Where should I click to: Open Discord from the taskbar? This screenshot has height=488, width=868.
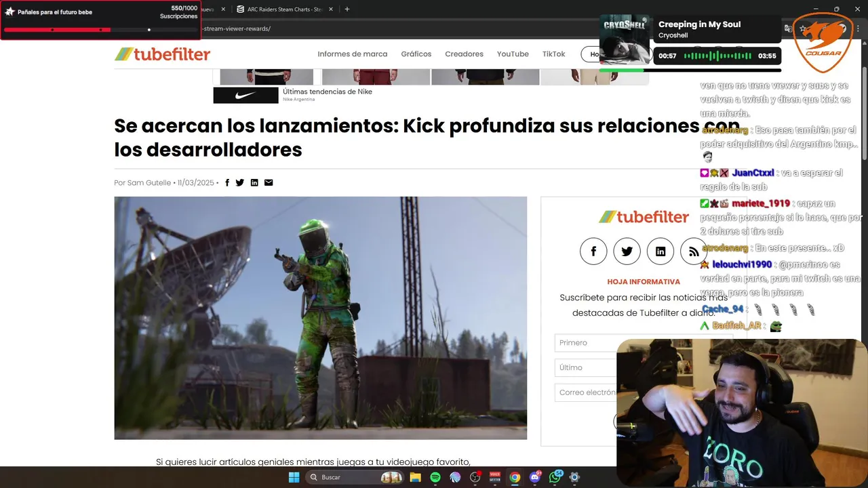(535, 477)
